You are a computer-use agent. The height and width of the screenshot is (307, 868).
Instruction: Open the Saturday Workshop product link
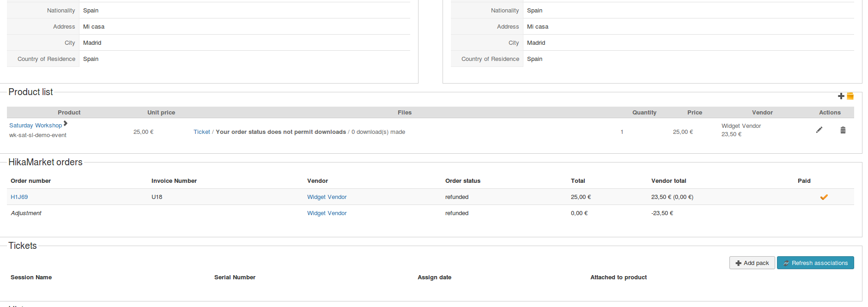pos(36,126)
